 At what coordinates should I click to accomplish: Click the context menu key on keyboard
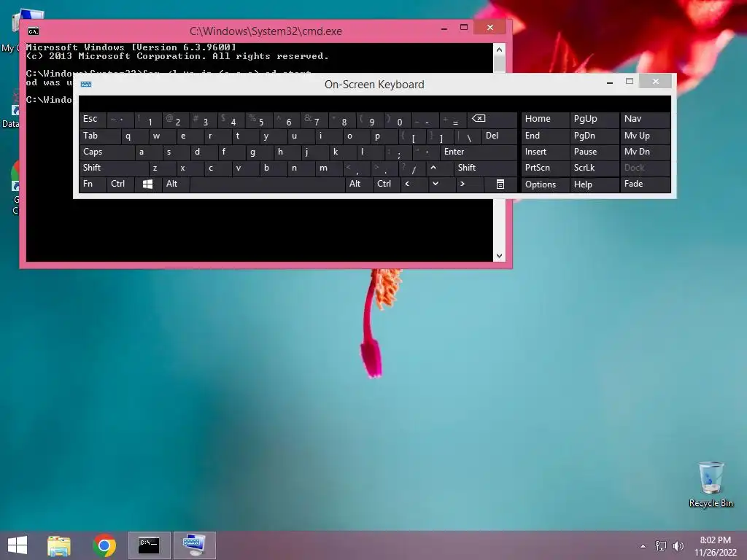[500, 184]
